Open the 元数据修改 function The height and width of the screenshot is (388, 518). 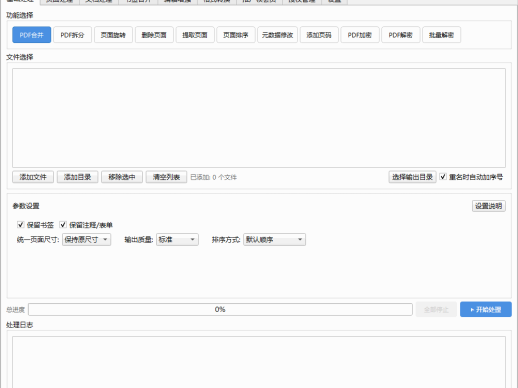pyautogui.click(x=277, y=35)
